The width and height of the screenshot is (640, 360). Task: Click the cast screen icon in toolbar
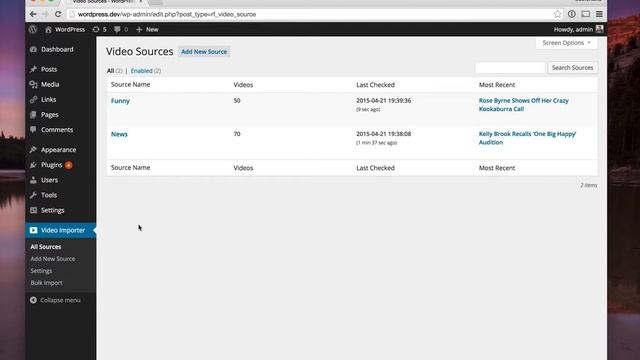click(586, 14)
